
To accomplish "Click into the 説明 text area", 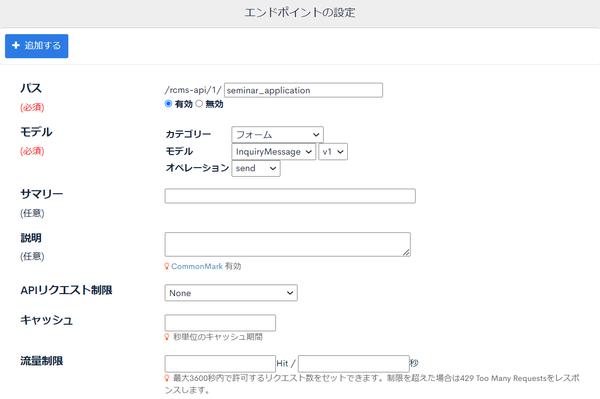I will 287,244.
